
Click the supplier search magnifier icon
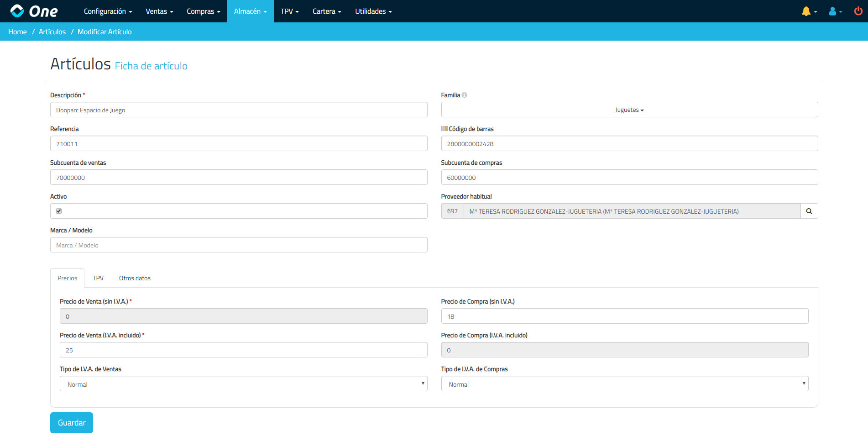coord(809,211)
